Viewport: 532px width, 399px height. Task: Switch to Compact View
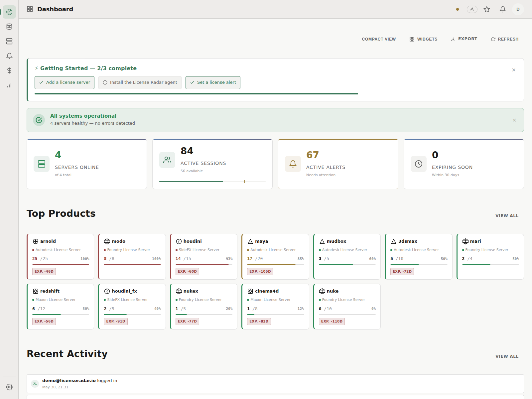379,39
